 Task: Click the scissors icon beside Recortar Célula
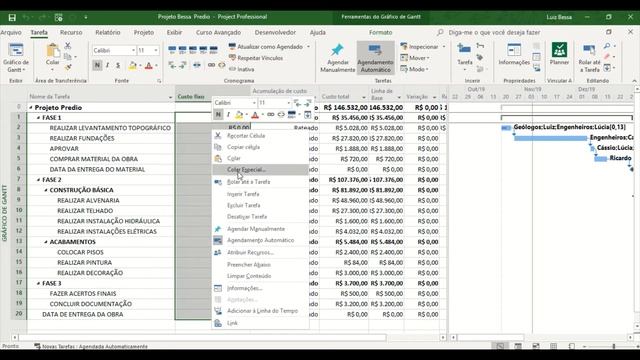pyautogui.click(x=218, y=136)
